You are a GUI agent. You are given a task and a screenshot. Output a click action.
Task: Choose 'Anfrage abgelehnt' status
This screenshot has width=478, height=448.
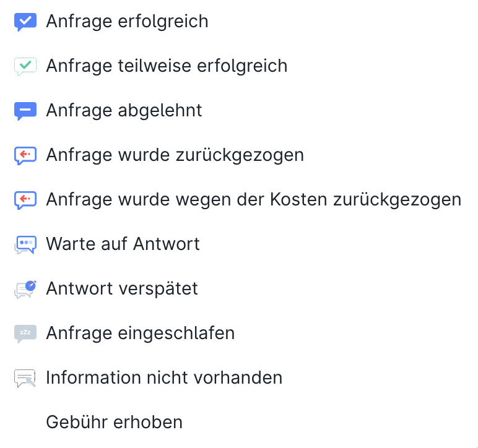tap(124, 111)
